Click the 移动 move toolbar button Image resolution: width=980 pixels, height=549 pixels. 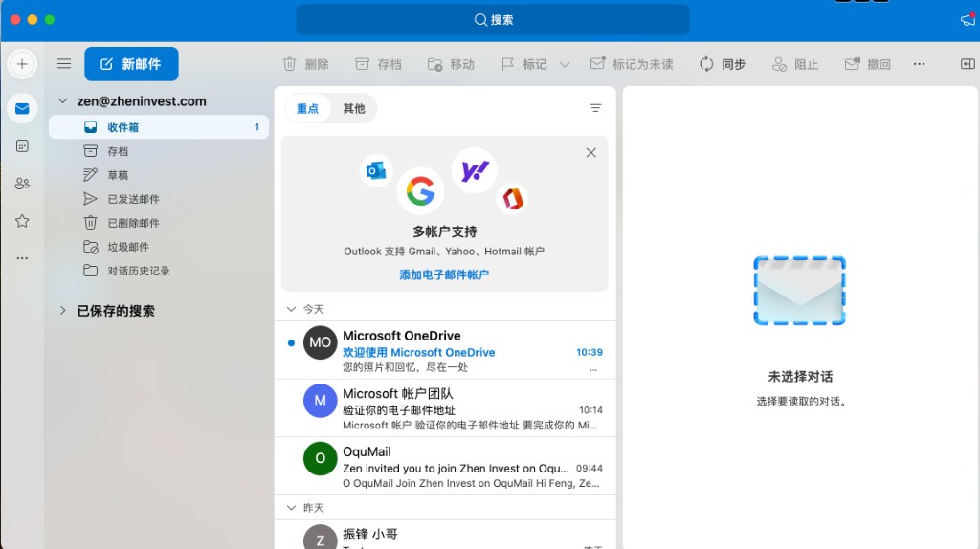(451, 64)
